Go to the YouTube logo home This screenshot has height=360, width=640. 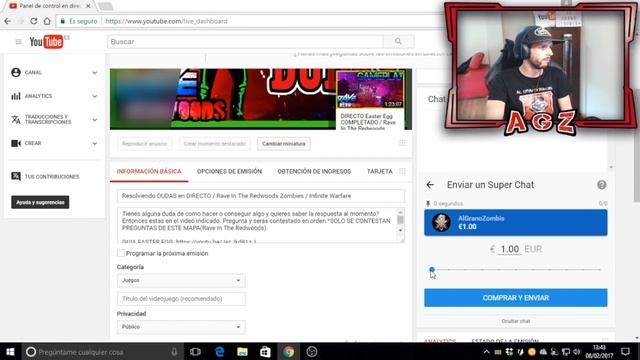point(46,42)
